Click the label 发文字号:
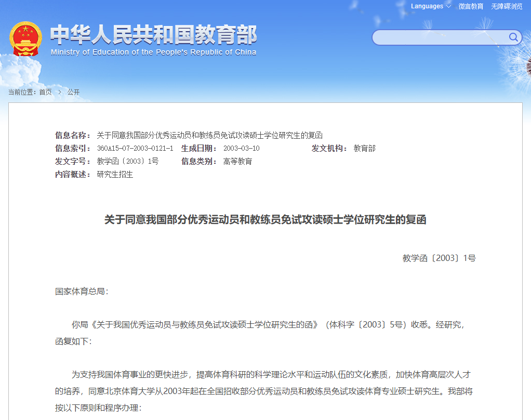531x420 pixels. 73,161
